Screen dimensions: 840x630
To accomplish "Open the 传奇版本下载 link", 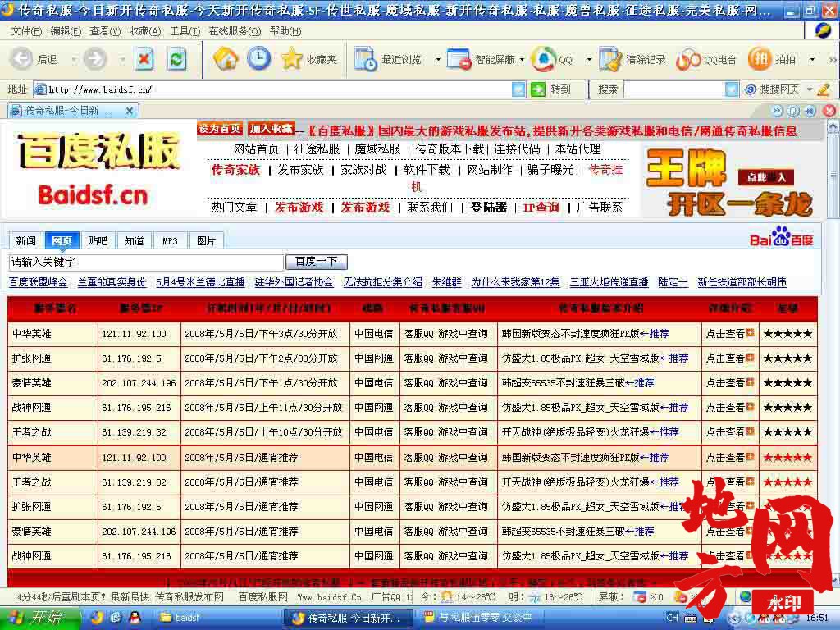I will [450, 149].
